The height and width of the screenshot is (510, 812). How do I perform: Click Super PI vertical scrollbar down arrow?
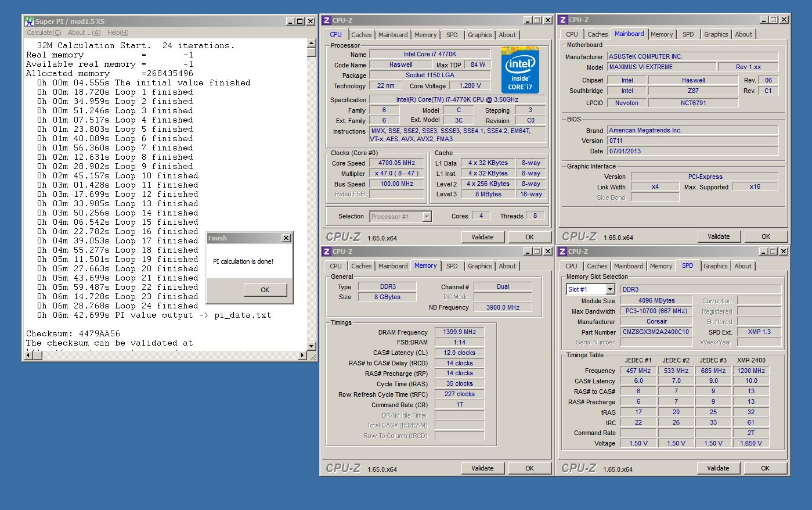[311, 346]
